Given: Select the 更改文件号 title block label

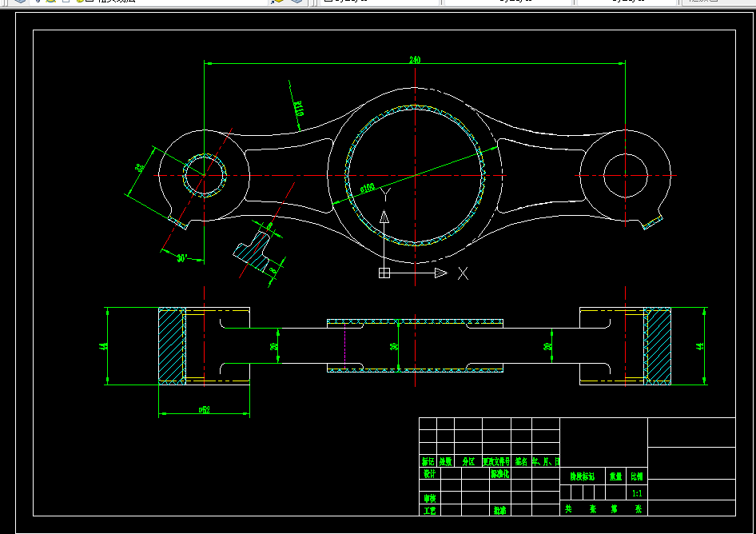Looking at the screenshot, I should pyautogui.click(x=496, y=461).
